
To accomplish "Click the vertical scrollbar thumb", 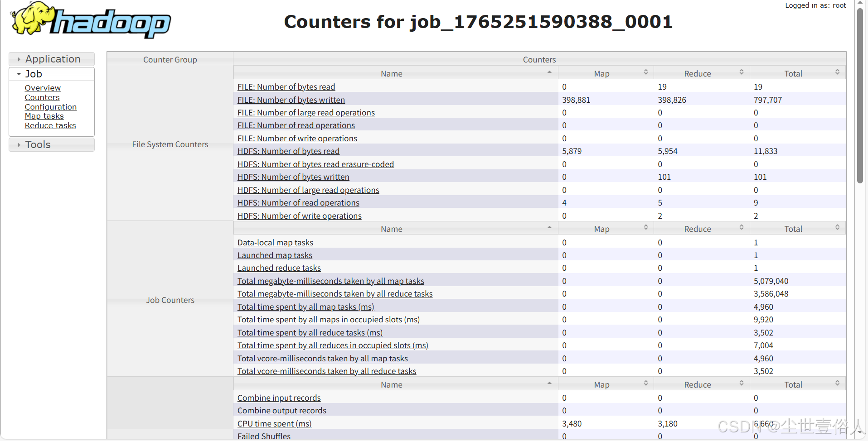I will pos(860,95).
